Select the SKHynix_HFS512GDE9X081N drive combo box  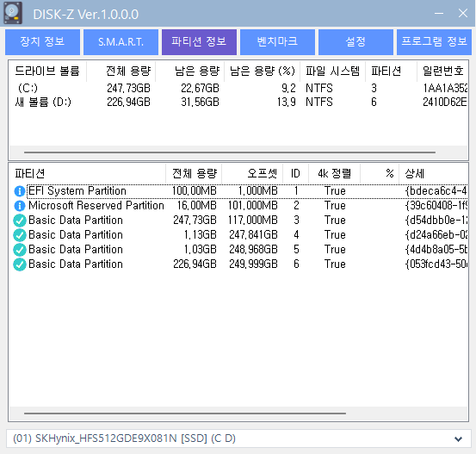pos(238,438)
